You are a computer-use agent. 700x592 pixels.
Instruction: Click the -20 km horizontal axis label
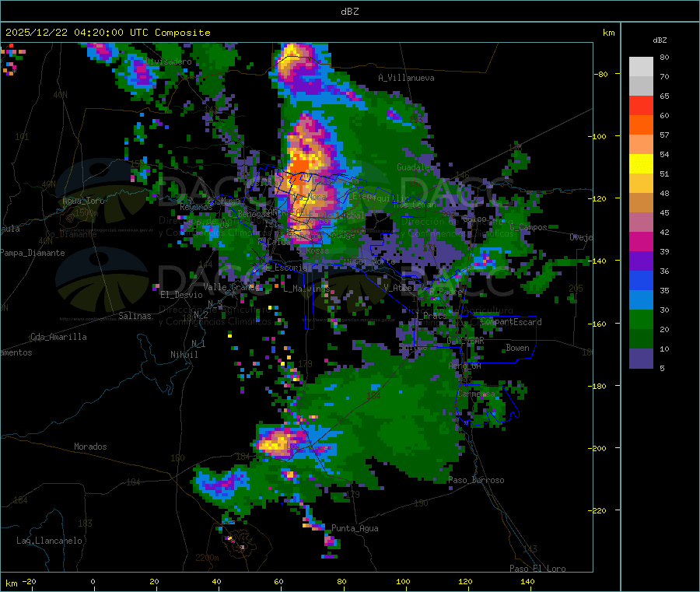pyautogui.click(x=30, y=581)
